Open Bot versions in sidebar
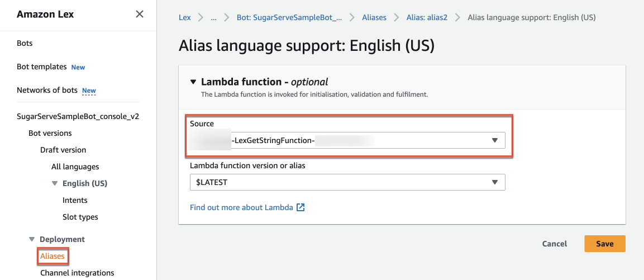644x280 pixels. coord(50,133)
